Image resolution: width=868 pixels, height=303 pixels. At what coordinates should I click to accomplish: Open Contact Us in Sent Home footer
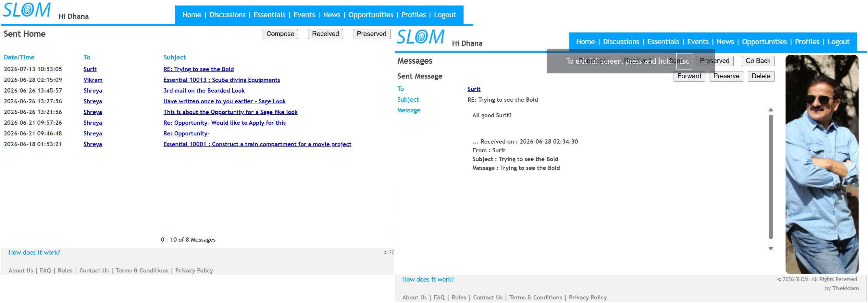click(94, 271)
